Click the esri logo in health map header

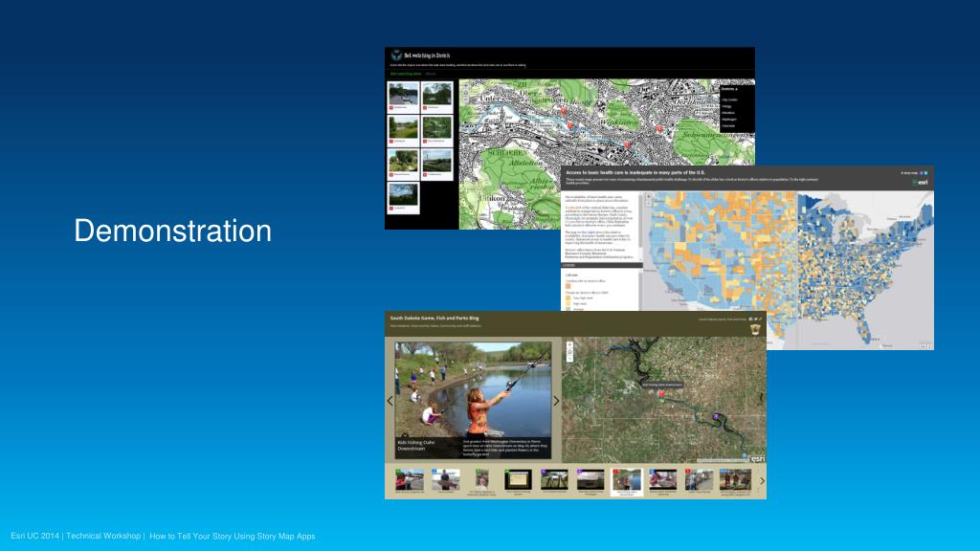[x=920, y=183]
